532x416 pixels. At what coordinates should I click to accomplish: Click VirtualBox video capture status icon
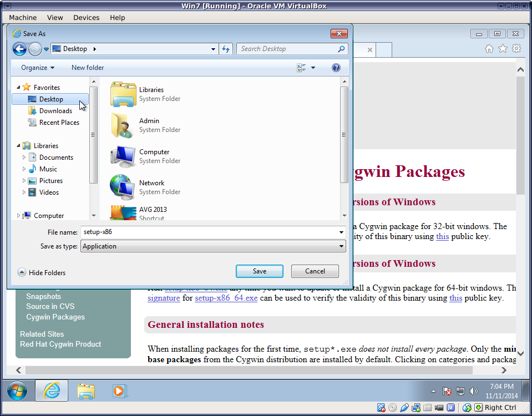click(439, 408)
